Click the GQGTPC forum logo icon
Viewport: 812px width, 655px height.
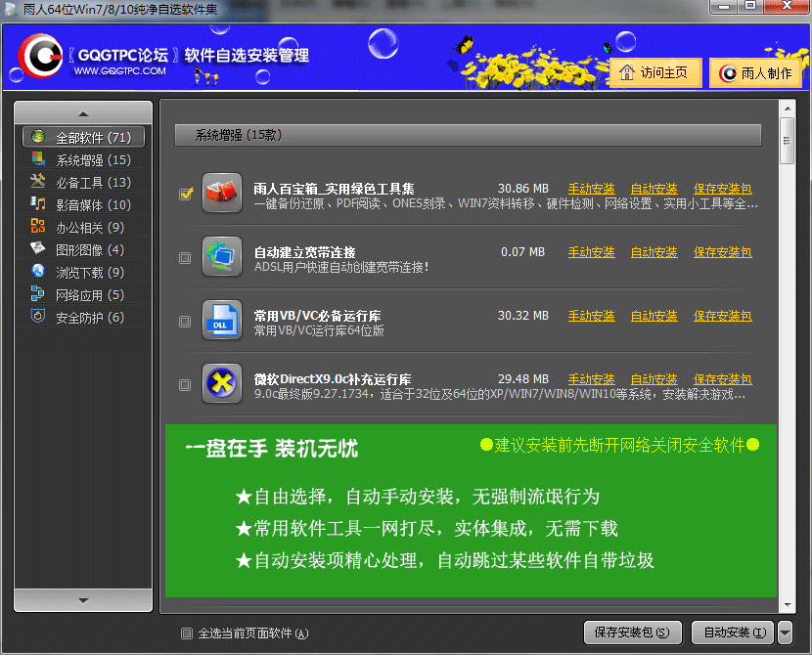[x=40, y=56]
